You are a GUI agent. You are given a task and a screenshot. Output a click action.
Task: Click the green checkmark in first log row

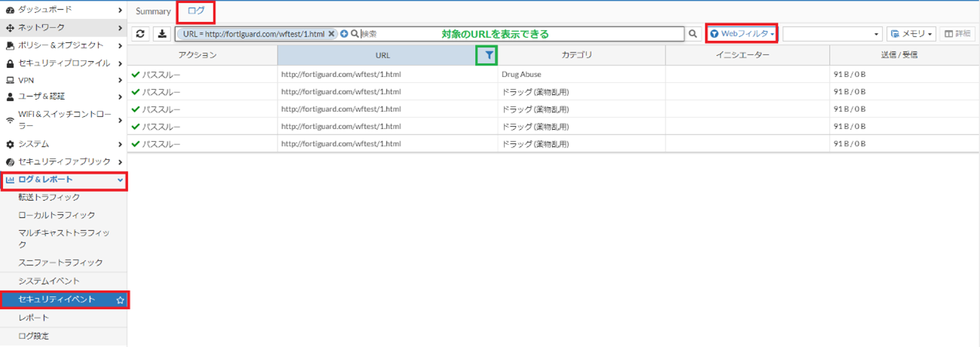click(136, 75)
